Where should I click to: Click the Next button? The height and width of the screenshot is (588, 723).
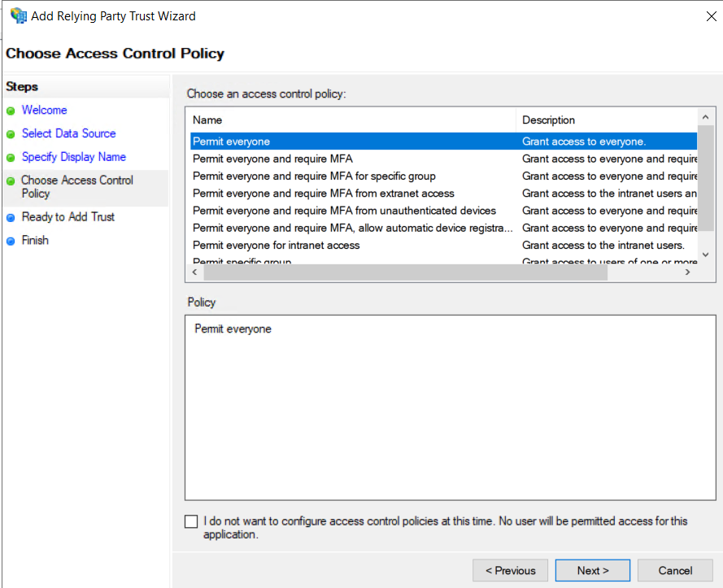click(x=593, y=570)
